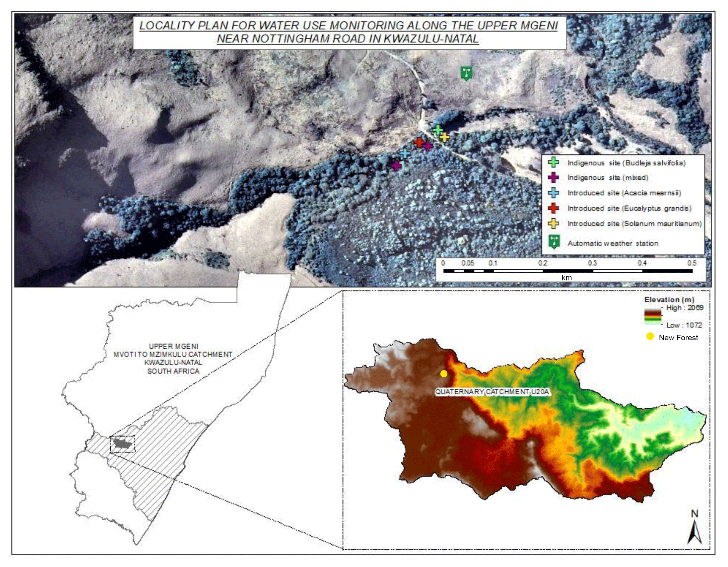Click the yellow cross marker on aerial photo
Image resolution: width=728 pixels, height=567 pixels.
(x=445, y=137)
